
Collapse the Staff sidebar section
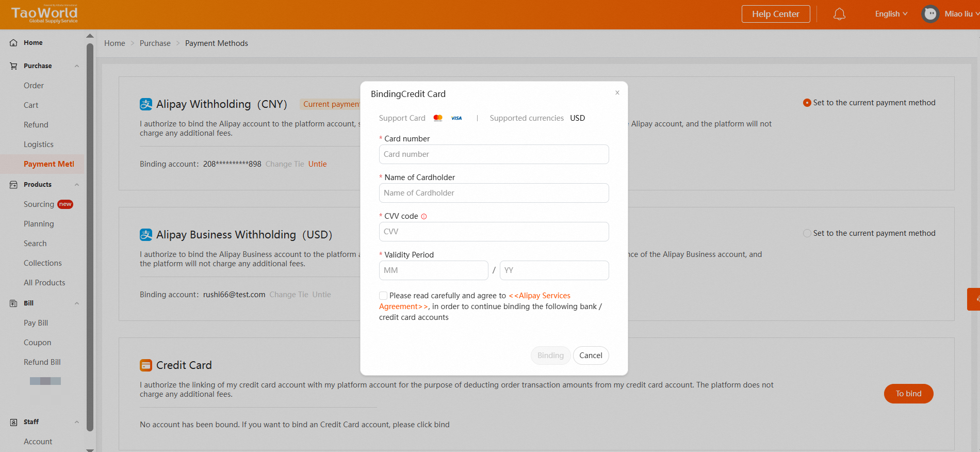77,422
